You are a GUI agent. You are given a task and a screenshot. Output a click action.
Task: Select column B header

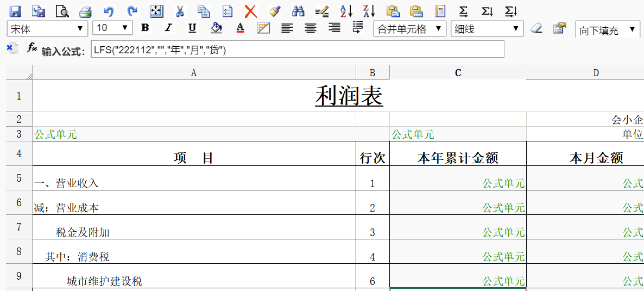coord(372,73)
